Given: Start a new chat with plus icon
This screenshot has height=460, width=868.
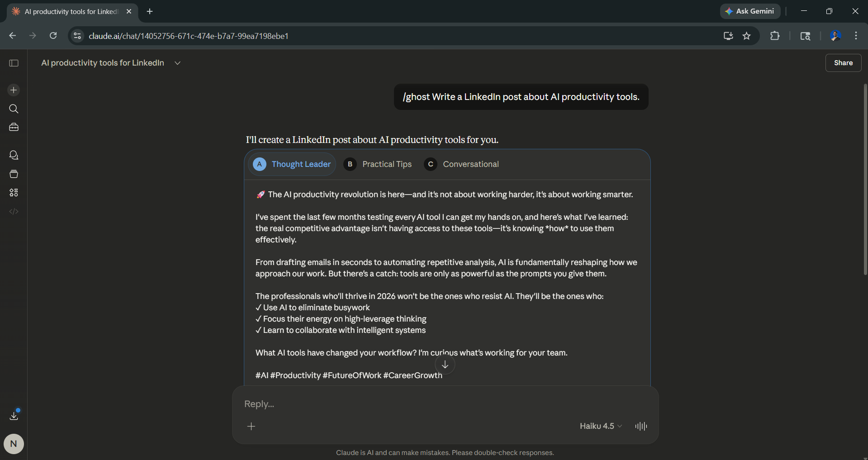Looking at the screenshot, I should pyautogui.click(x=14, y=90).
